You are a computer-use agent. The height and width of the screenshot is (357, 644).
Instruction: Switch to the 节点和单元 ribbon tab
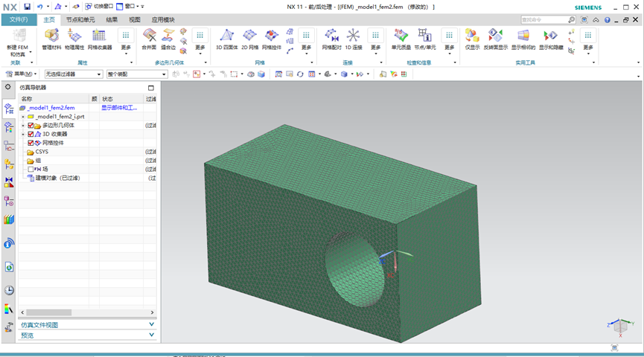(x=80, y=19)
